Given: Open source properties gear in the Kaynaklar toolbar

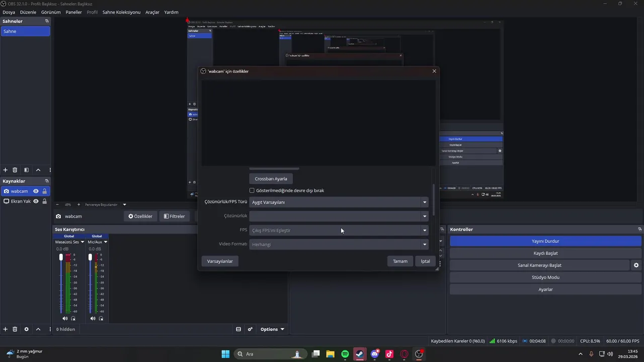Looking at the screenshot, I should pos(27,329).
